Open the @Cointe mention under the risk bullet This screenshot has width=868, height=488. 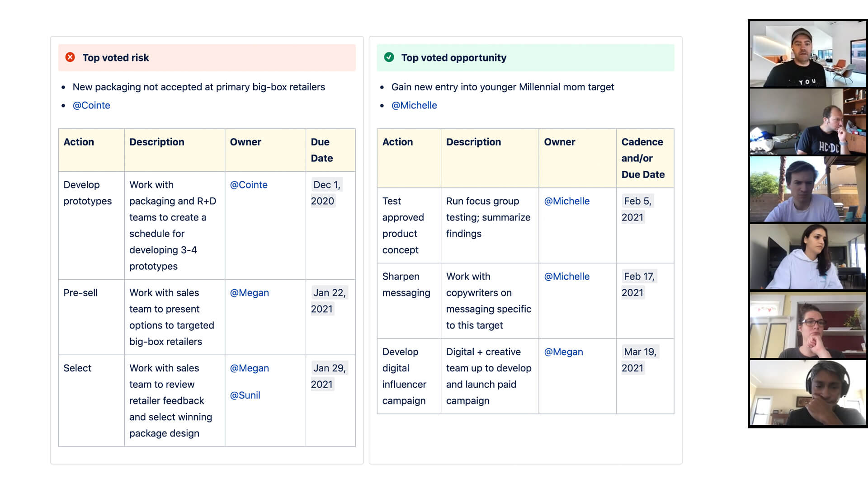(x=92, y=105)
